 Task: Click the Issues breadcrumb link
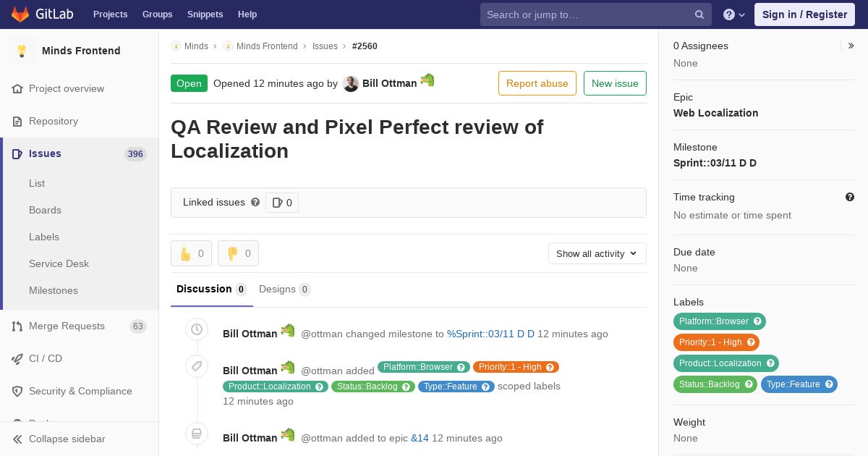click(325, 46)
